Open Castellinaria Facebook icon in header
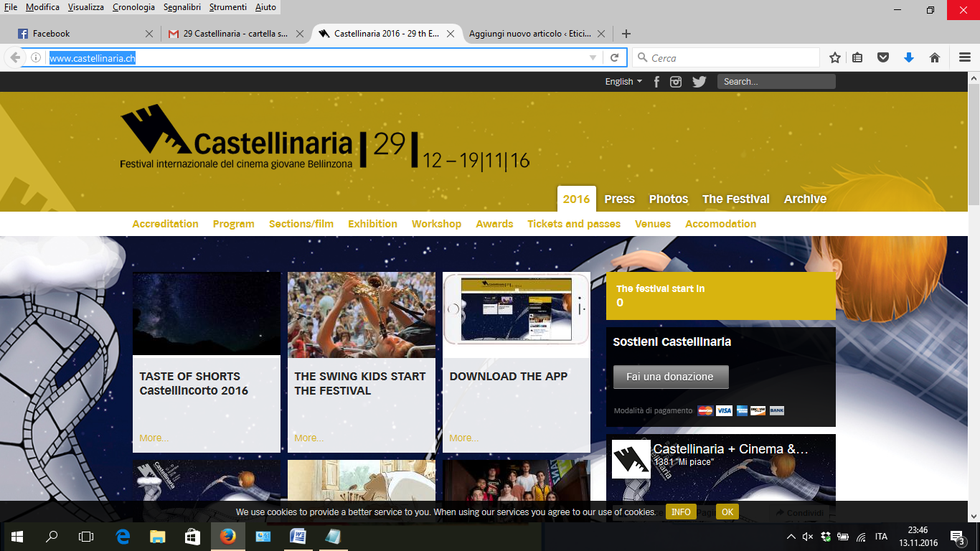This screenshot has width=980, height=551. (656, 82)
